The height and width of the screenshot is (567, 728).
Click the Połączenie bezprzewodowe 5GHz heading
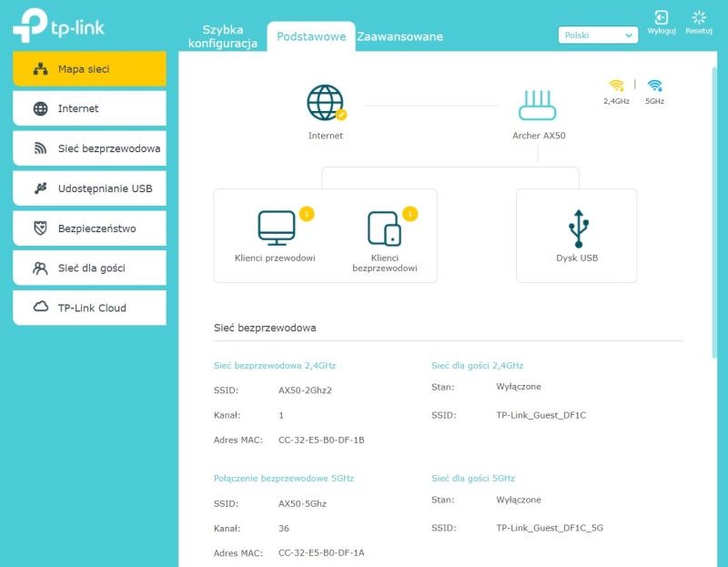pyautogui.click(x=284, y=479)
